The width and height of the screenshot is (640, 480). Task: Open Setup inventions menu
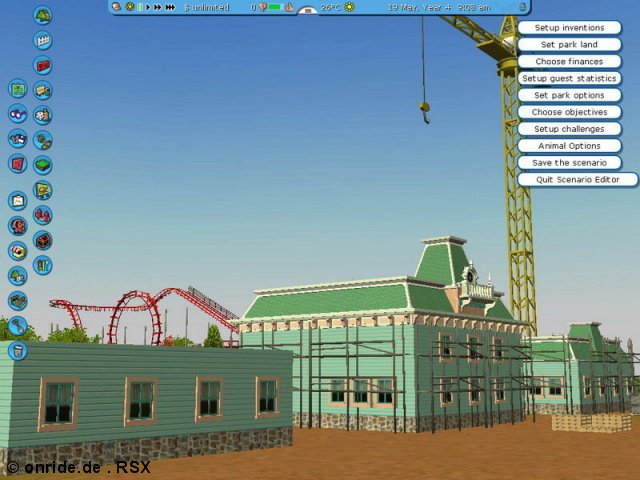[x=569, y=28]
